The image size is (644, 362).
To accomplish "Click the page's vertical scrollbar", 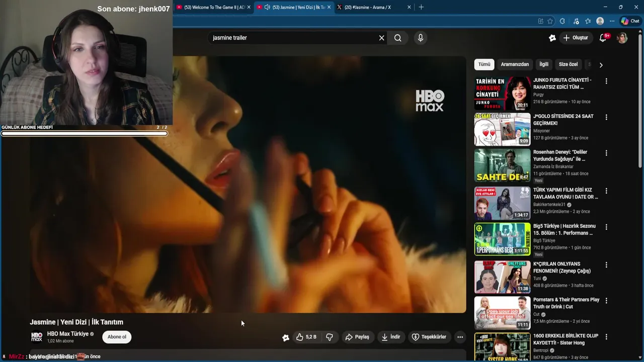I will coord(640,101).
